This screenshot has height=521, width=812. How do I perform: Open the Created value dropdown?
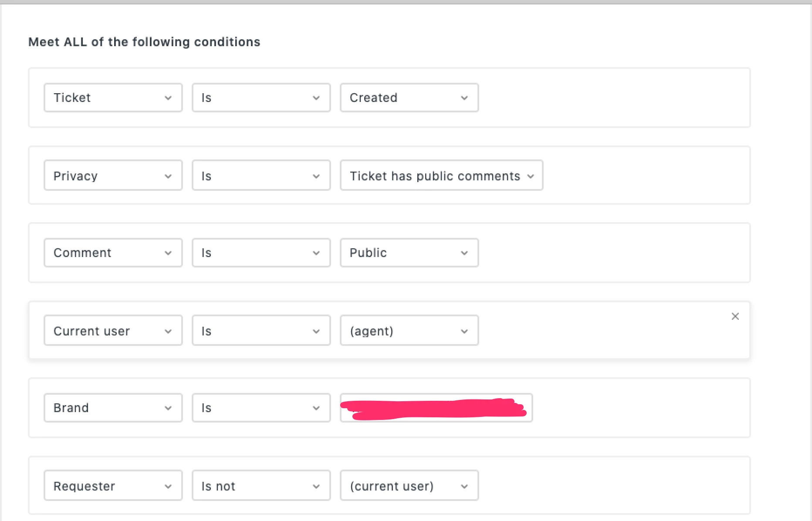[x=409, y=98]
